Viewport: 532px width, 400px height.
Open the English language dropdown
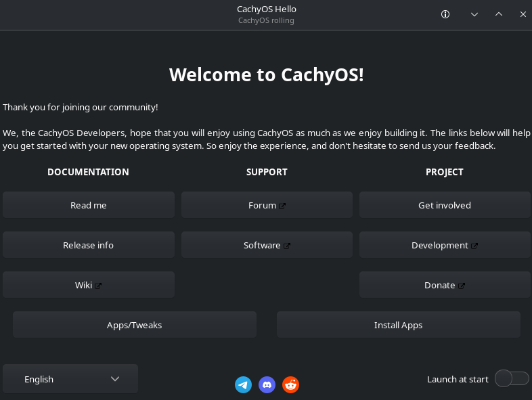pyautogui.click(x=70, y=379)
